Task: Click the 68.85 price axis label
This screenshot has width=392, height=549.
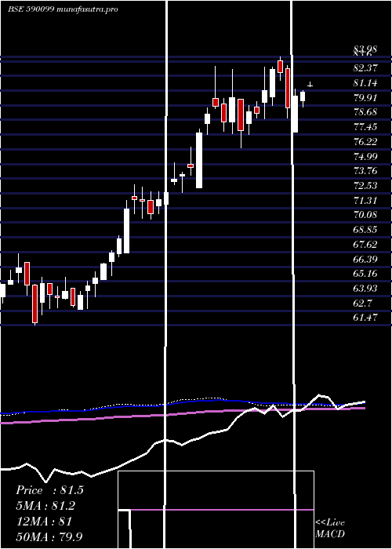Action: 365,230
